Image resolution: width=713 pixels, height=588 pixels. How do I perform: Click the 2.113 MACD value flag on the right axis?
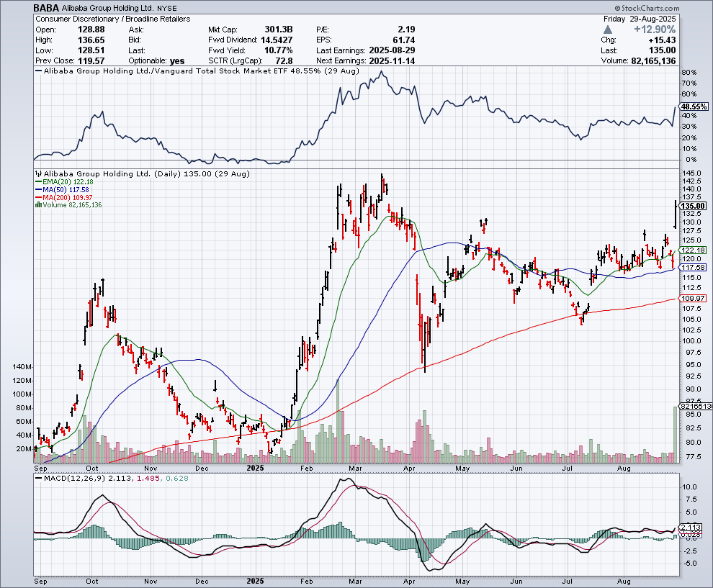coord(691,527)
